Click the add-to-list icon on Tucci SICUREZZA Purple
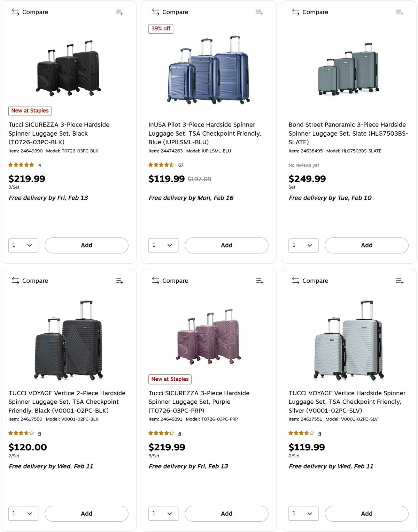This screenshot has height=532, width=418. 260,281
